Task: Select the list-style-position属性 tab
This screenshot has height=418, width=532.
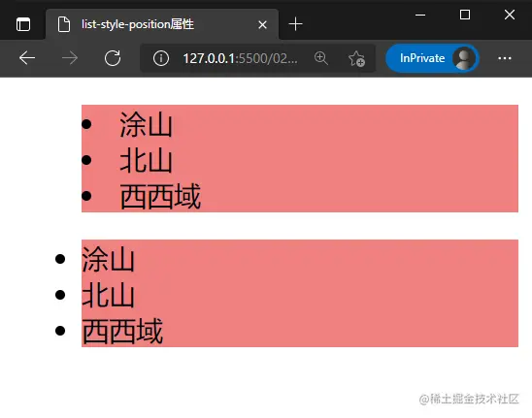Action: 162,24
